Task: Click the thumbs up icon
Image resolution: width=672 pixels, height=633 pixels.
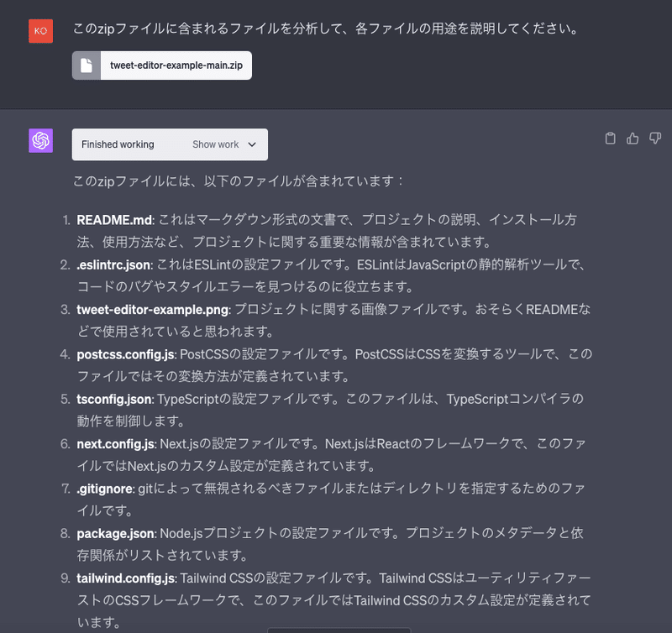Action: coord(633,139)
